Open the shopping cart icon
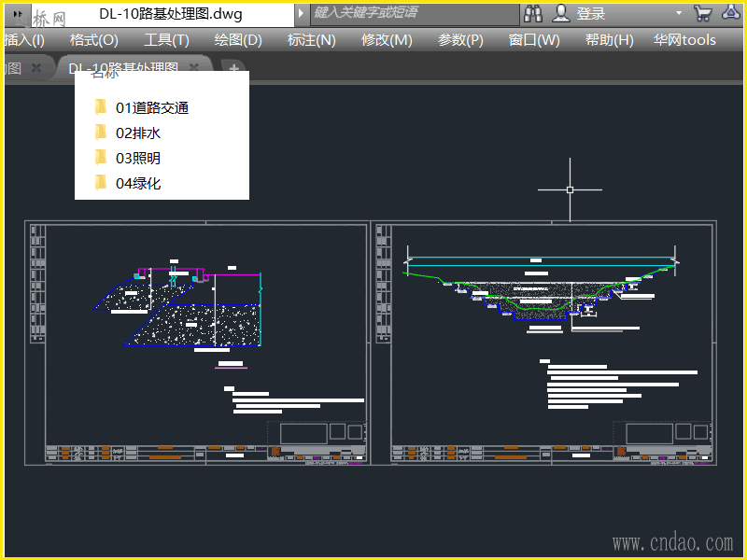The image size is (747, 560). click(703, 13)
